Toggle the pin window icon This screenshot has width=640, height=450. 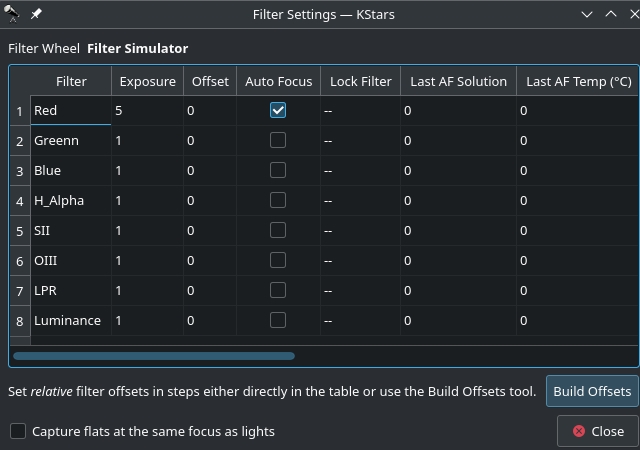point(36,14)
